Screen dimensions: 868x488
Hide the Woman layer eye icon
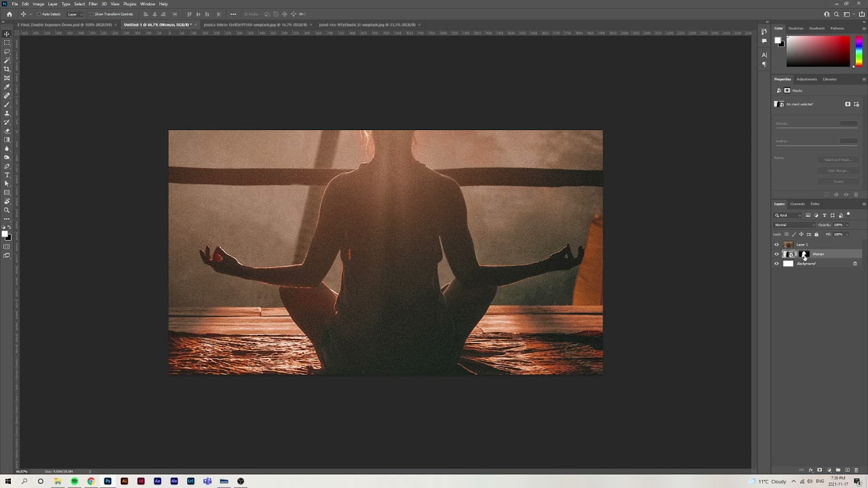[776, 254]
